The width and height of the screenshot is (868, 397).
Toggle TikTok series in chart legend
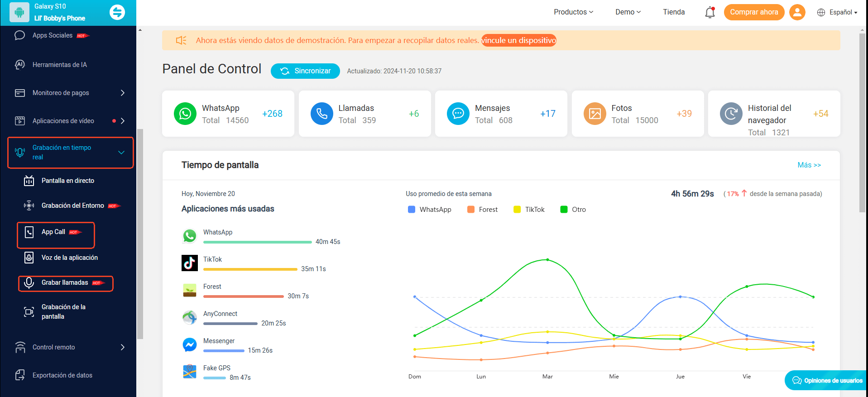point(529,210)
